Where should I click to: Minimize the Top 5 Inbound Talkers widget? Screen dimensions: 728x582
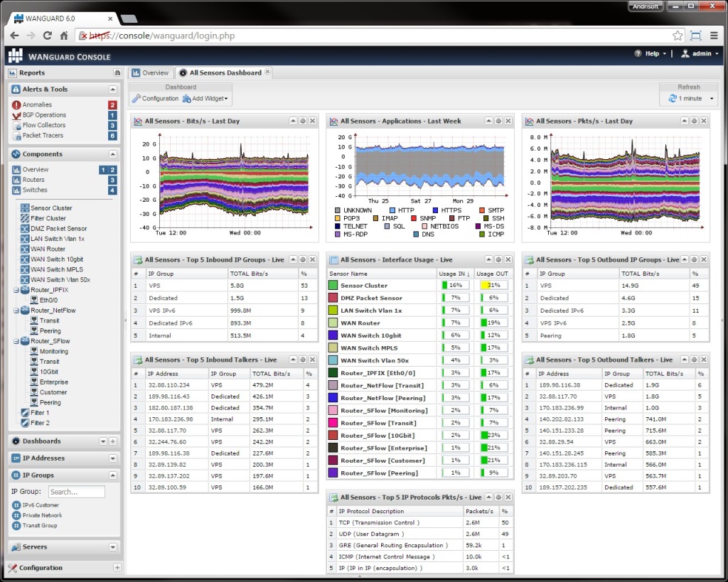coord(292,359)
